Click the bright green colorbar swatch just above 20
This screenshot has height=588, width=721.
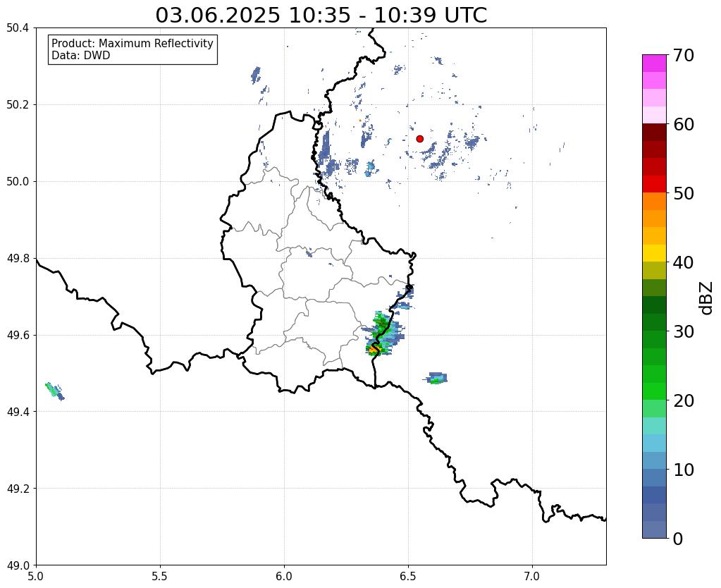[654, 391]
